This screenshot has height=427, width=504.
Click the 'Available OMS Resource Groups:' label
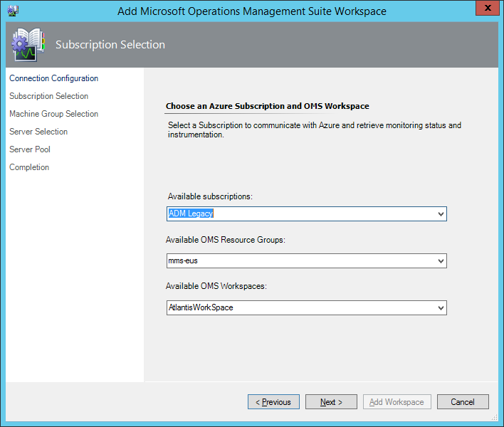[226, 240]
